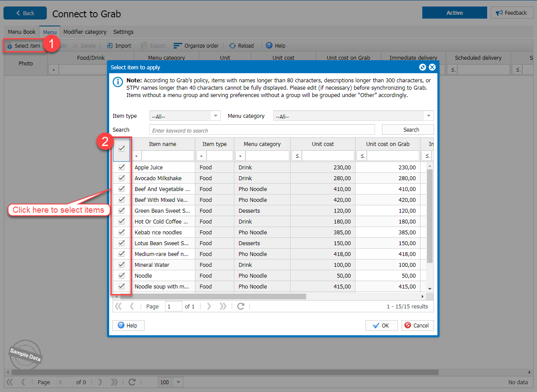Uncheck the Mineral Water row checkbox

122,265
